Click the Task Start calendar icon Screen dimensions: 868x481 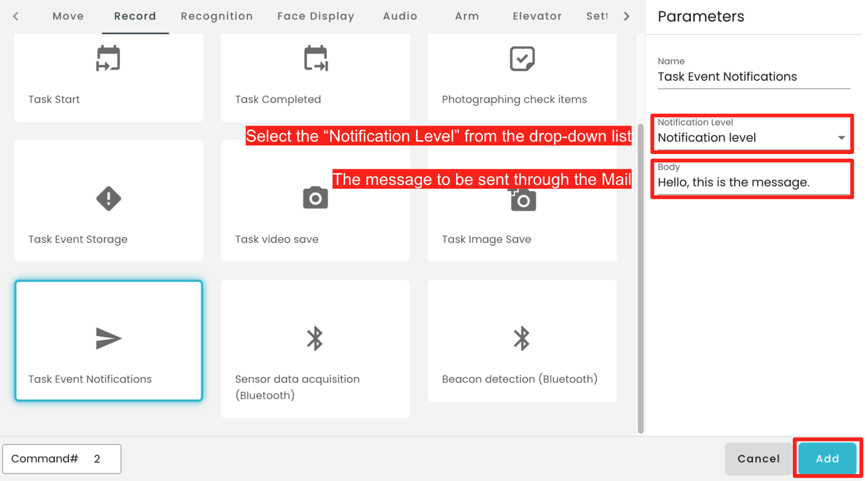click(x=108, y=59)
